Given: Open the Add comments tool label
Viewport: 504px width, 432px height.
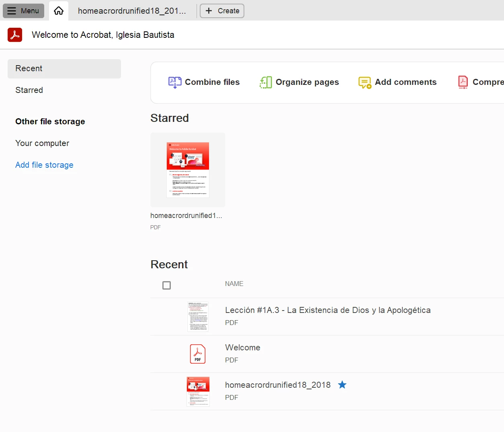Looking at the screenshot, I should point(406,82).
